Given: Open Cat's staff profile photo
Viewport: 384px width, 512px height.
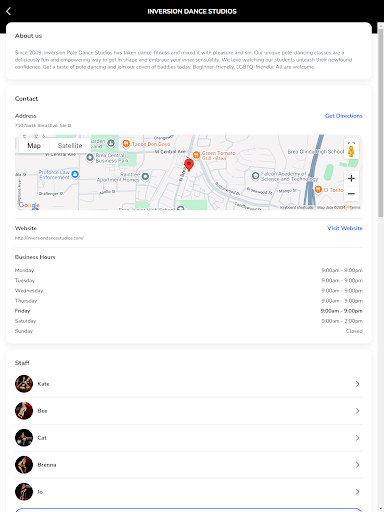Looking at the screenshot, I should (x=24, y=438).
